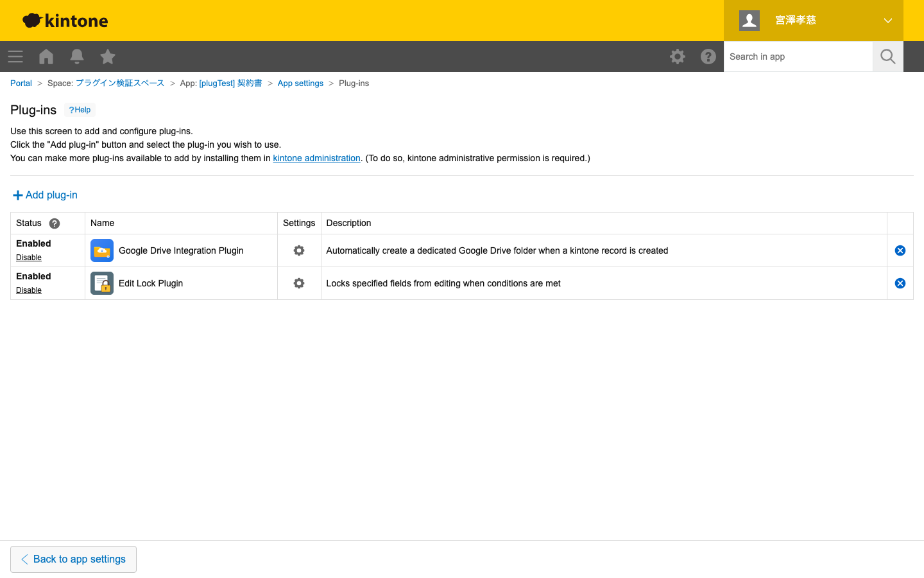This screenshot has height=578, width=924.
Task: Click the header help question icon
Action: point(708,57)
